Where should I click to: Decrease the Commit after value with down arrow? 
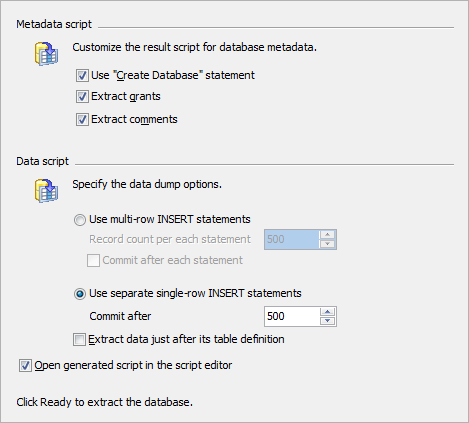click(x=327, y=321)
